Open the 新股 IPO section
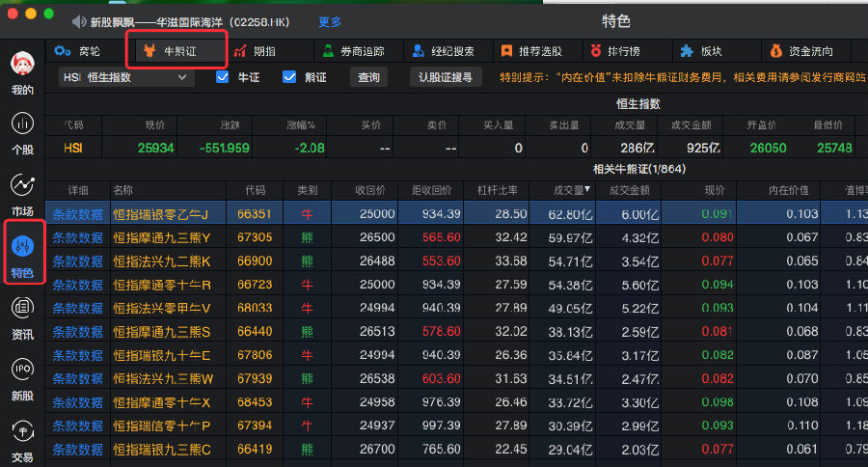This screenshot has height=467, width=868. point(23,379)
